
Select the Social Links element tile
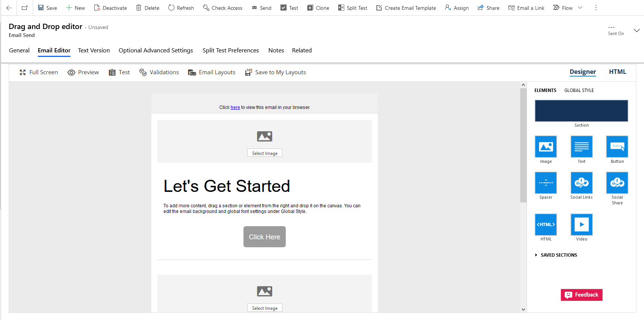[x=581, y=183]
